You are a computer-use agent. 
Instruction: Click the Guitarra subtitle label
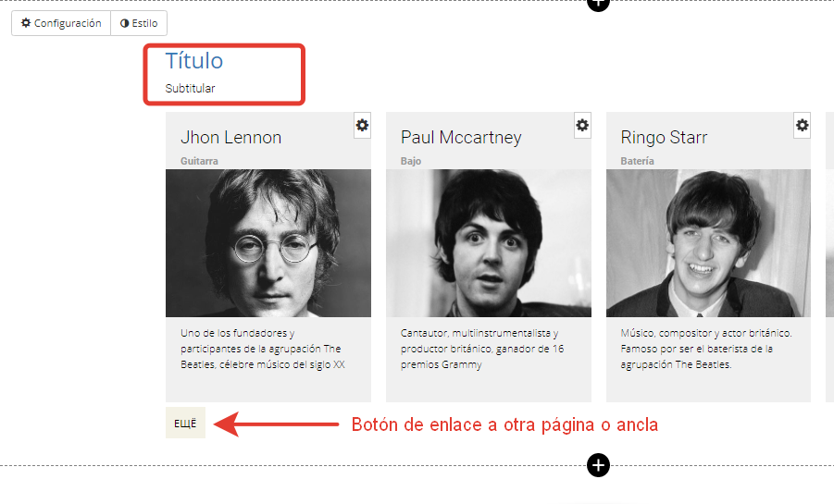[x=199, y=161]
